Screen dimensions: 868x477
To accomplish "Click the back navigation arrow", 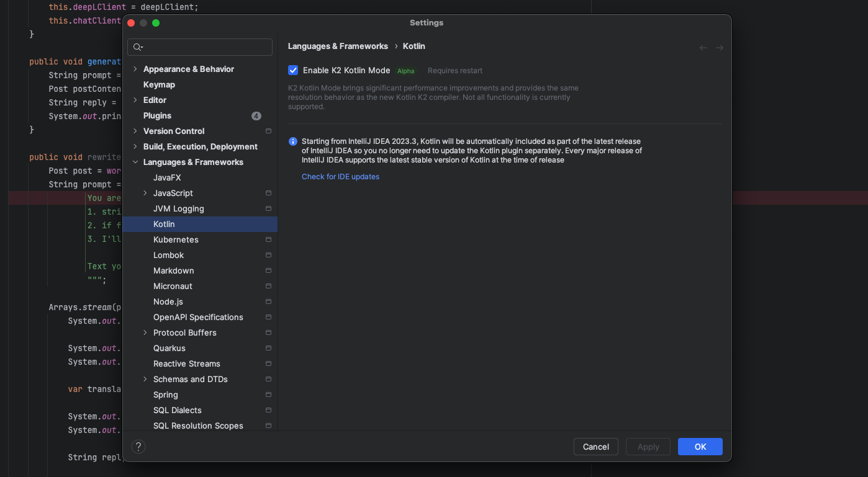I will 702,47.
